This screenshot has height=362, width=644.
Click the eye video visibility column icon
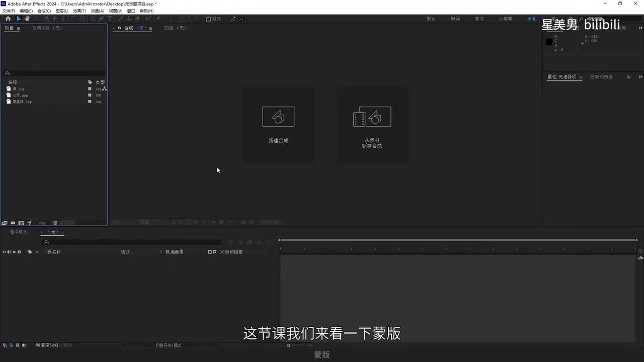coord(4,252)
